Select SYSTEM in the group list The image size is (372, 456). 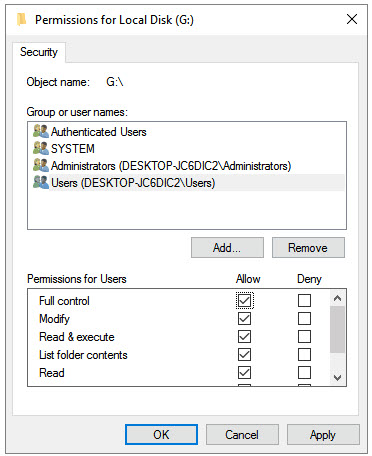[x=73, y=149]
